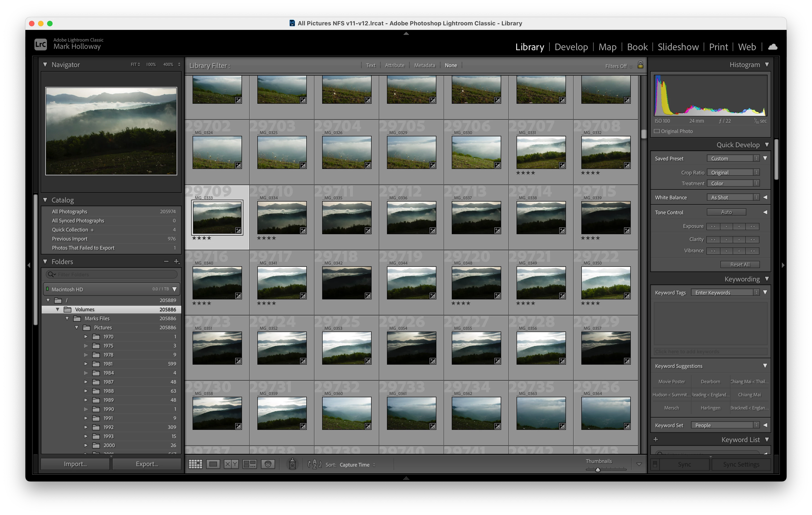The height and width of the screenshot is (515, 812).
Task: Open People view face icon
Action: (x=268, y=464)
